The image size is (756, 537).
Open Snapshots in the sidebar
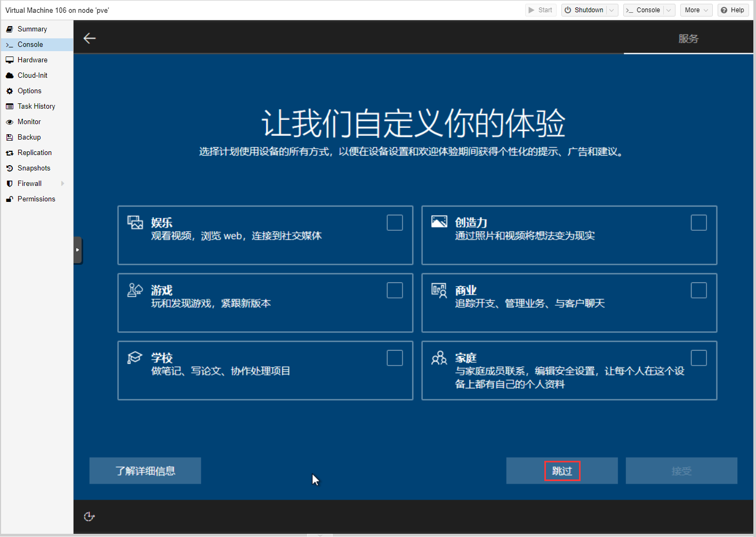(34, 168)
